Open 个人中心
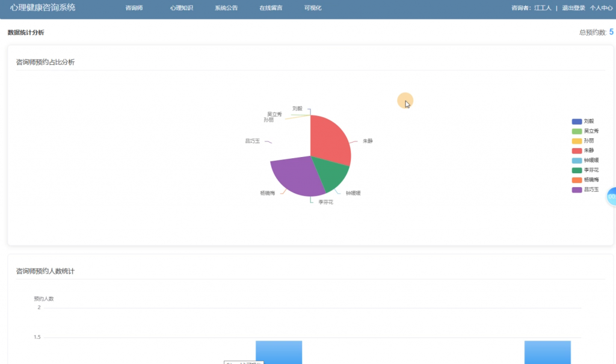The width and height of the screenshot is (616, 364). [601, 8]
